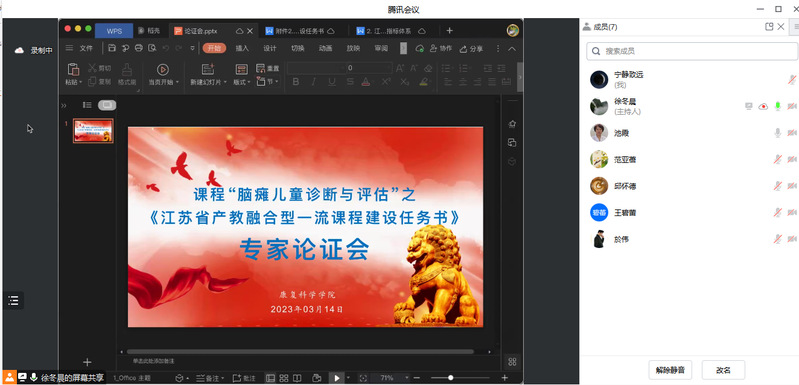Expand the zoom percentage 71% dropdown
Viewport: 799px width, 385px height.
[x=407, y=378]
